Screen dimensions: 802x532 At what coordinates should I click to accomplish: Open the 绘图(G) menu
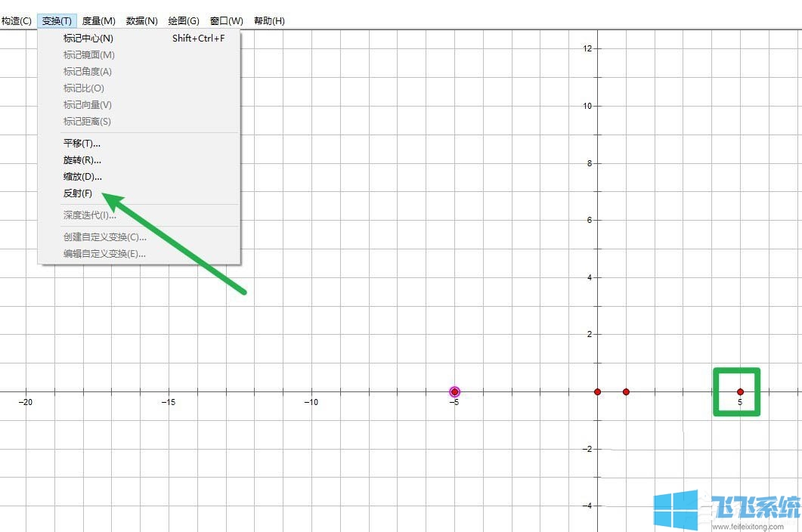[x=184, y=21]
